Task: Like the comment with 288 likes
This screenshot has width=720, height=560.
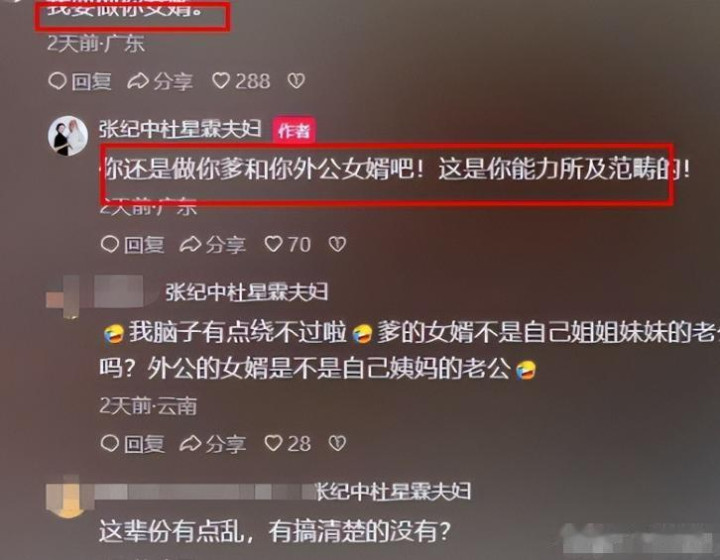Action: (241, 81)
